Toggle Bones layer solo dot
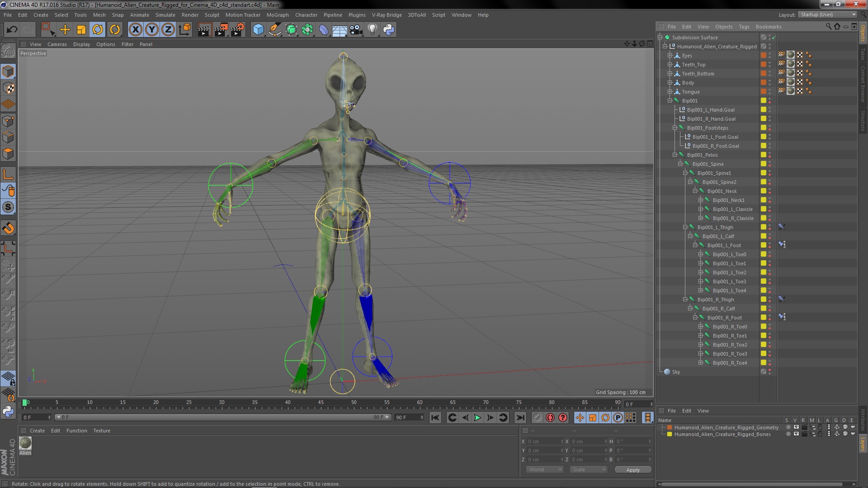Viewport: 868px width, 488px height. (788, 434)
